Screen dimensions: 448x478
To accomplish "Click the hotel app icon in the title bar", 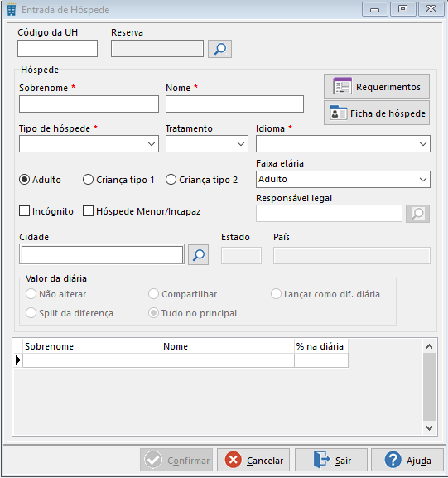I will point(12,10).
